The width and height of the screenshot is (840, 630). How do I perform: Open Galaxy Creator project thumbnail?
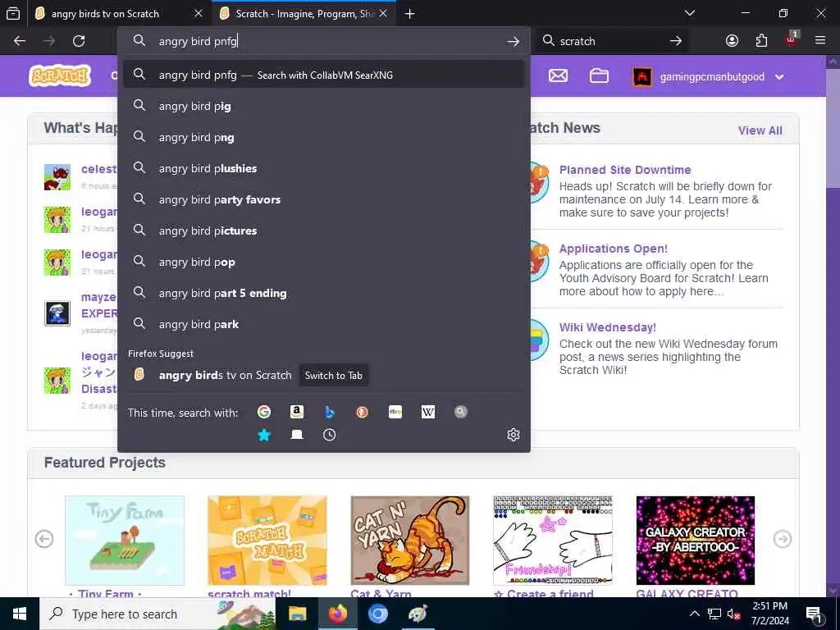tap(696, 540)
